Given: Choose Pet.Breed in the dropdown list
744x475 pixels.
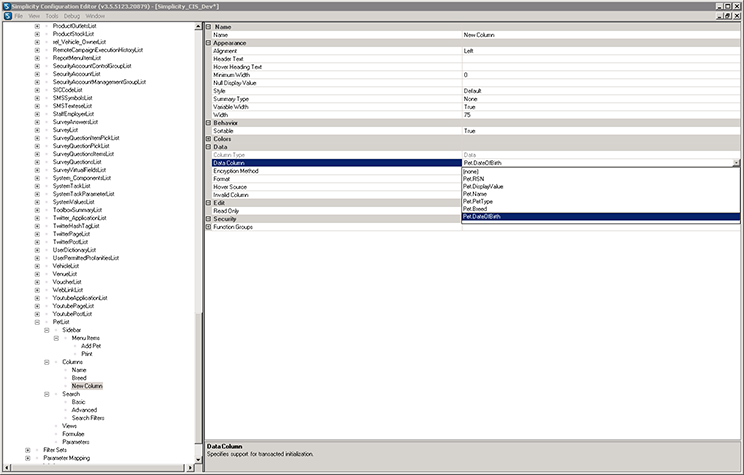Looking at the screenshot, I should click(x=601, y=209).
